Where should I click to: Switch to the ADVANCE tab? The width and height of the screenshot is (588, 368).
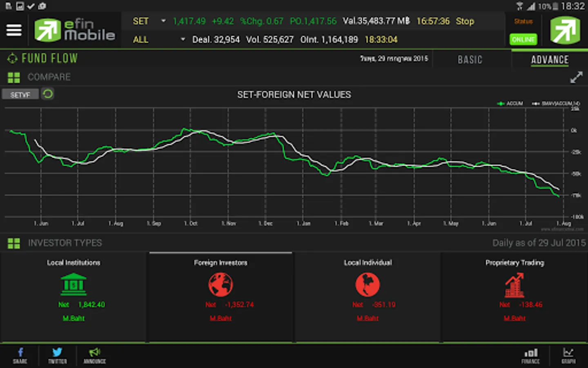[550, 60]
